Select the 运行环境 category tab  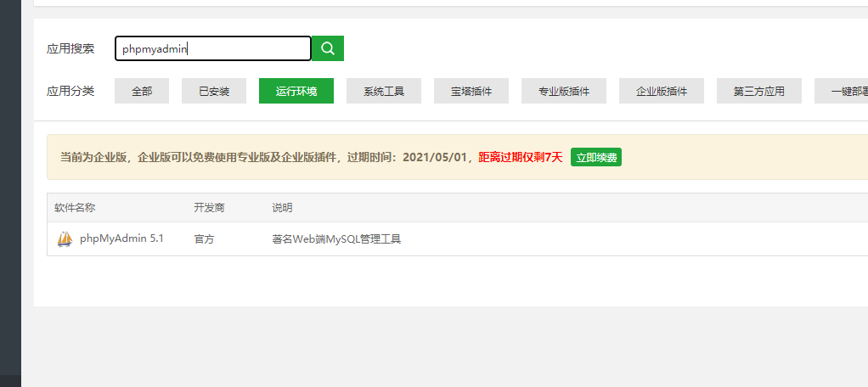pos(296,91)
